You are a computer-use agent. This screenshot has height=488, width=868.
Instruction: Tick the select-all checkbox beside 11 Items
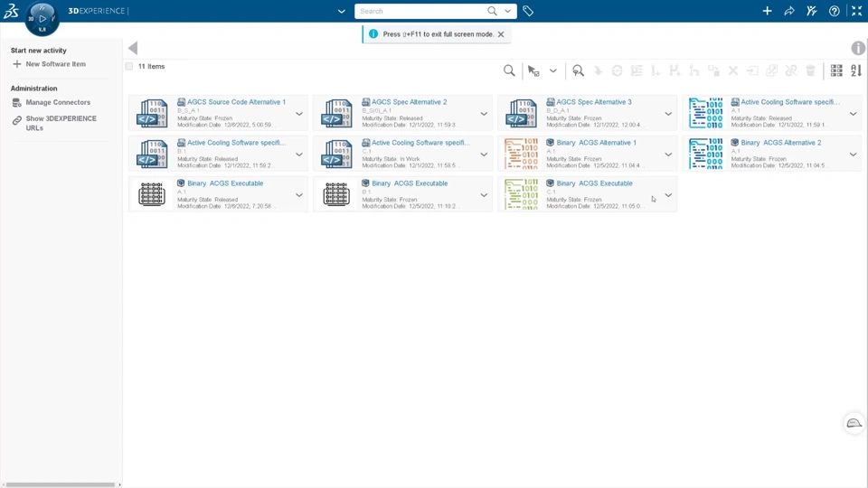pos(129,66)
